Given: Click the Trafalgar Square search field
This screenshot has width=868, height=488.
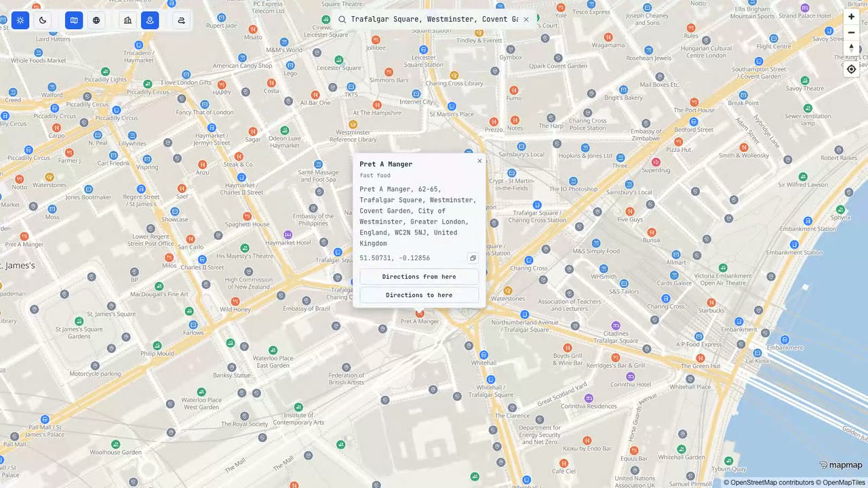Looking at the screenshot, I should 434,20.
